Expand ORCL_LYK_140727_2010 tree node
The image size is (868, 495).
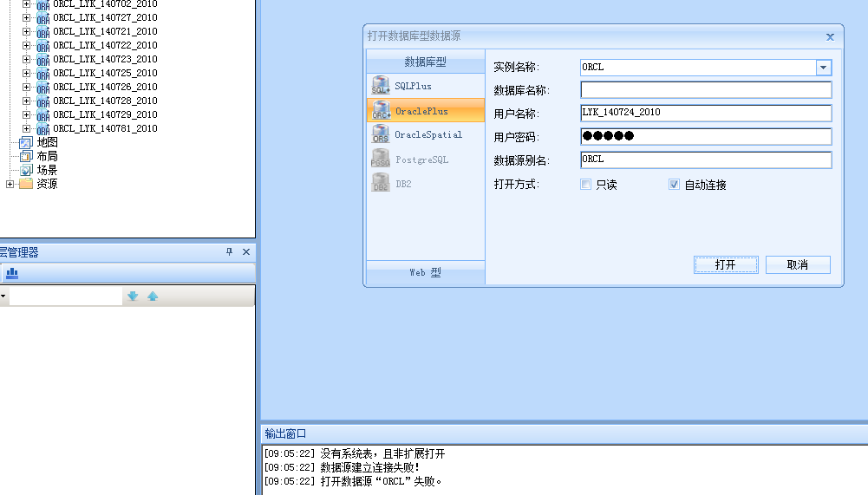[x=26, y=17]
